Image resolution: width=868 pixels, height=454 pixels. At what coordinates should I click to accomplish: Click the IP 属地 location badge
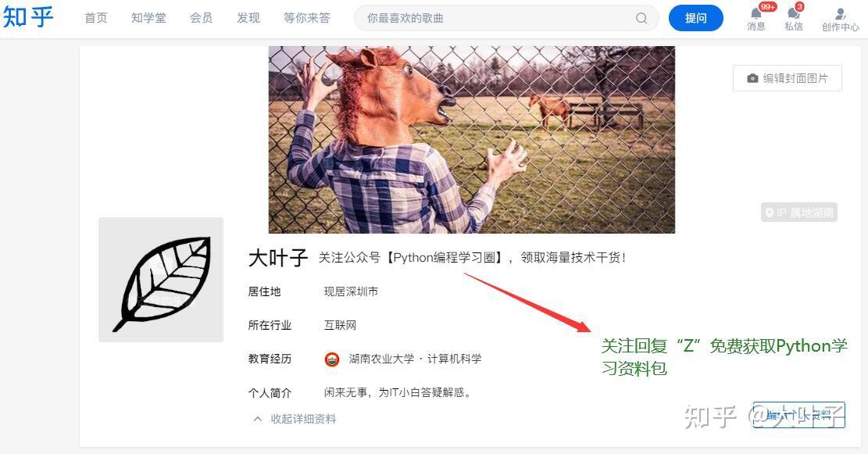click(798, 213)
